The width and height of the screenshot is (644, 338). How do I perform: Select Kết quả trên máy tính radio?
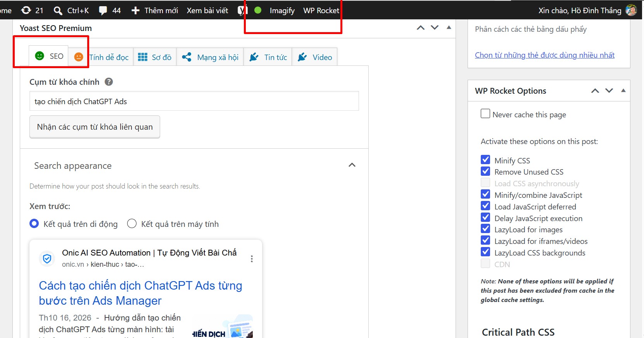(132, 224)
